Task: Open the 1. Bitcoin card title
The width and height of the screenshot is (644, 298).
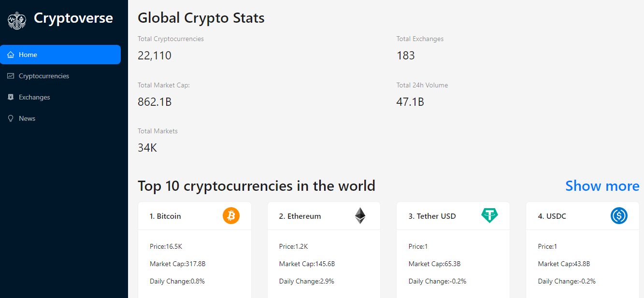Action: click(x=165, y=216)
